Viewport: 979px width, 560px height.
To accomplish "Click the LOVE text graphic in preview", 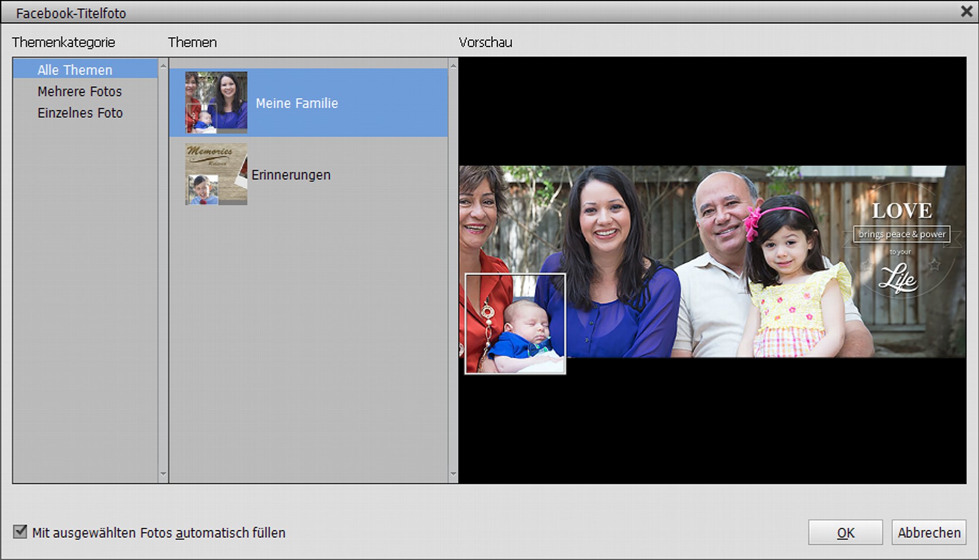I will click(902, 211).
